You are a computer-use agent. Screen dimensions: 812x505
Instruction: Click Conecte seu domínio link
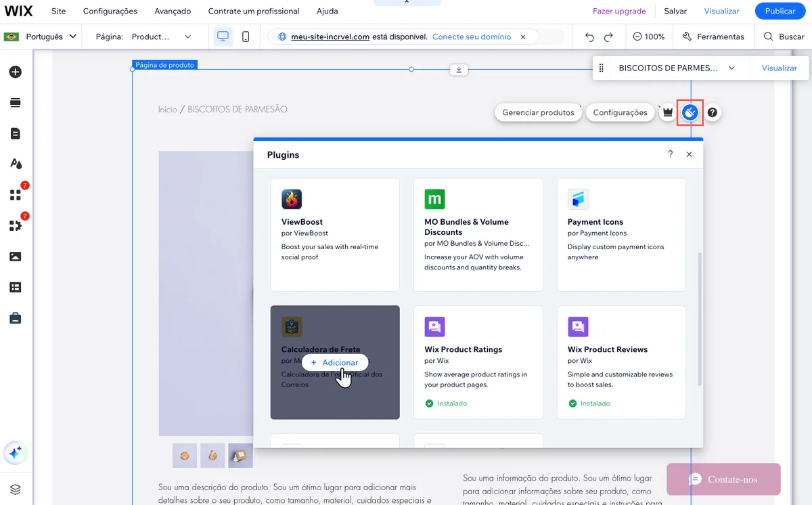[472, 37]
